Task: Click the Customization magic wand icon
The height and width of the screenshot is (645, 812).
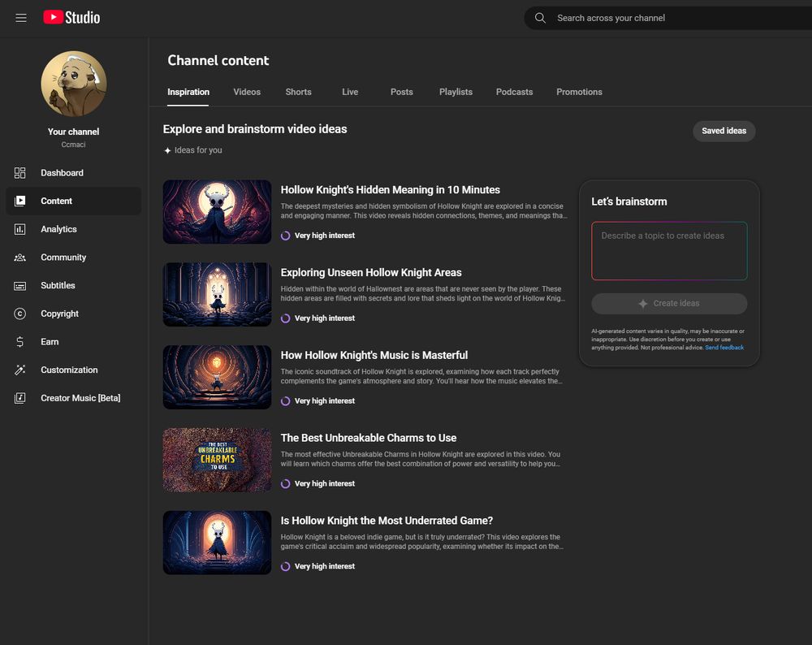Action: [x=19, y=370]
